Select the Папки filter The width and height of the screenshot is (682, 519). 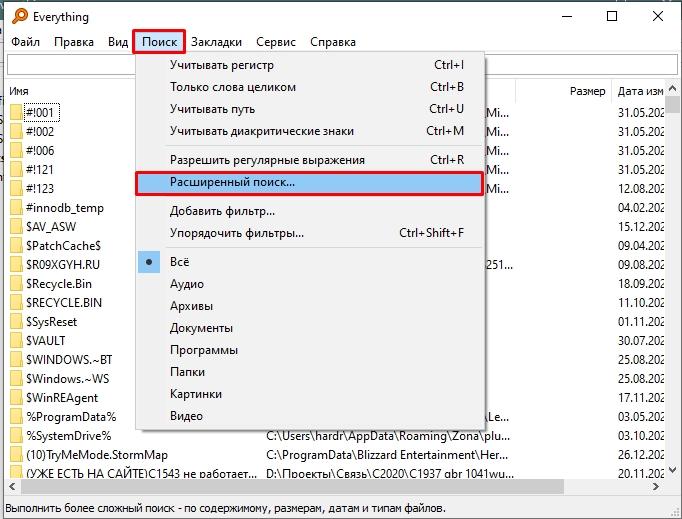click(310, 372)
